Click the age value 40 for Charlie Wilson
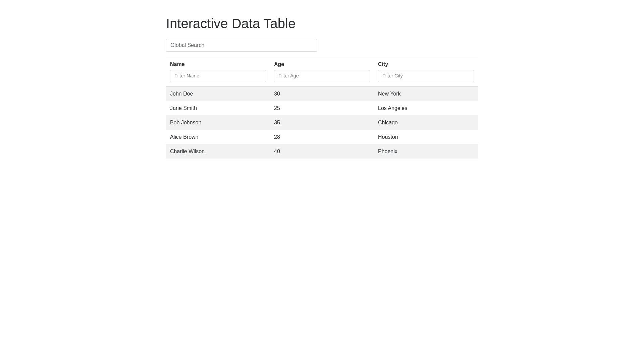Image resolution: width=644 pixels, height=362 pixels. 277,151
